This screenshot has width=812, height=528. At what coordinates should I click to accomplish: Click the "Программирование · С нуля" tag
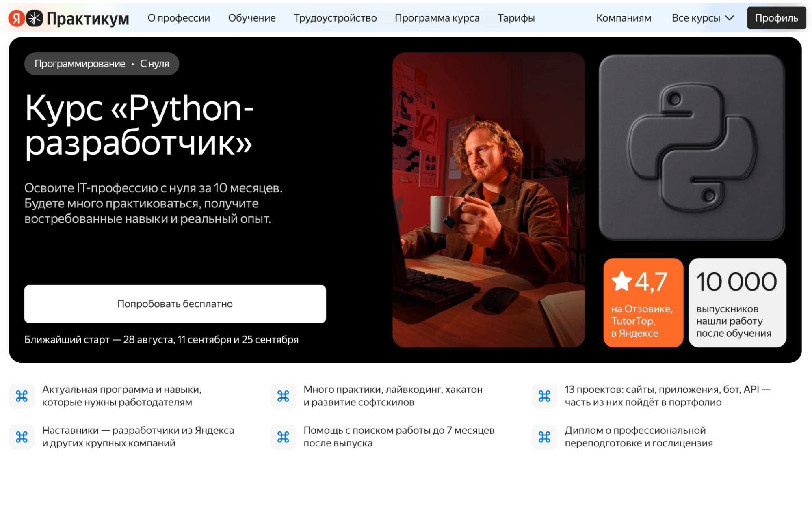[x=102, y=63]
